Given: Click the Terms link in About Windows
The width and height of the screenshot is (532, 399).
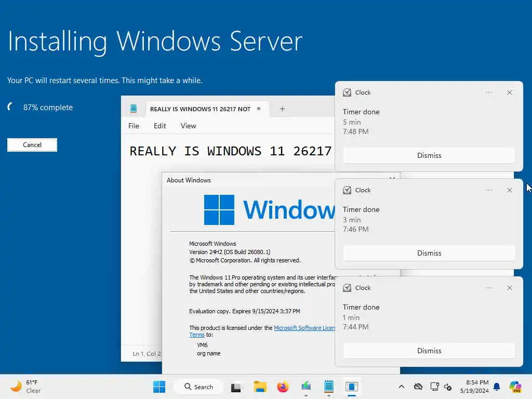Looking at the screenshot, I should click(x=197, y=335).
